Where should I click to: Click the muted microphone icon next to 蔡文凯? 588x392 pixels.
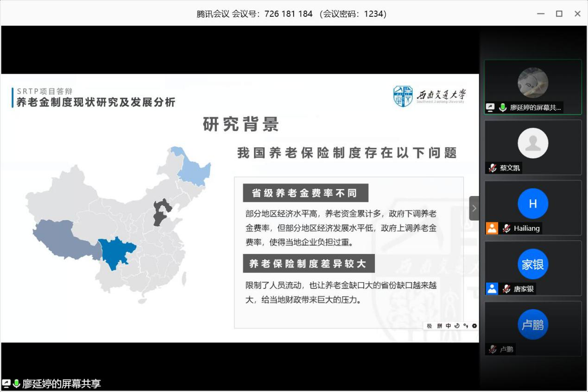coord(493,168)
